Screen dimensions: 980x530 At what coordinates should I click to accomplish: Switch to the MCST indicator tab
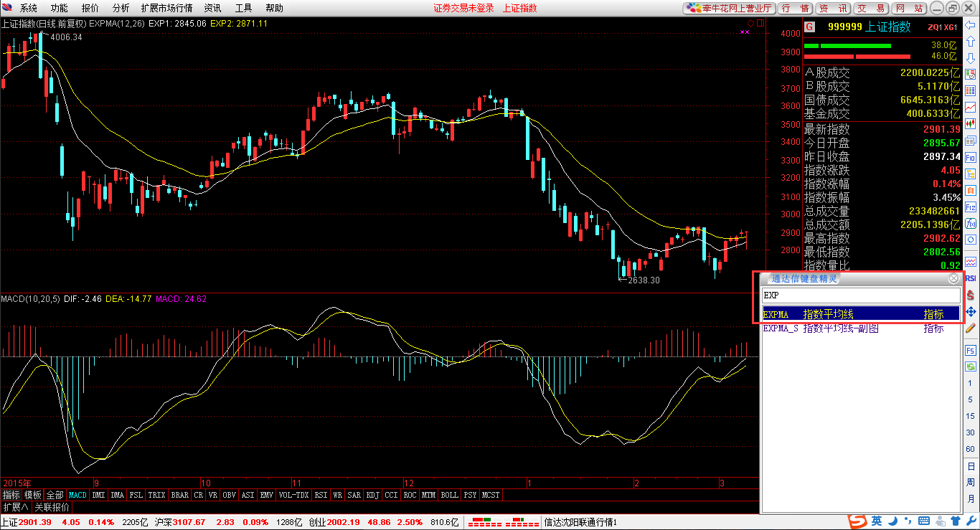point(491,495)
